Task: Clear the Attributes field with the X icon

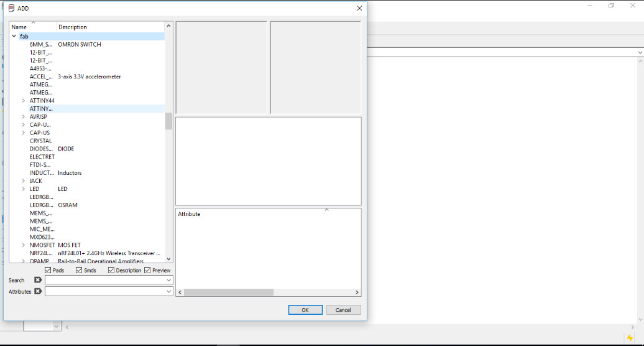Action: click(38, 291)
